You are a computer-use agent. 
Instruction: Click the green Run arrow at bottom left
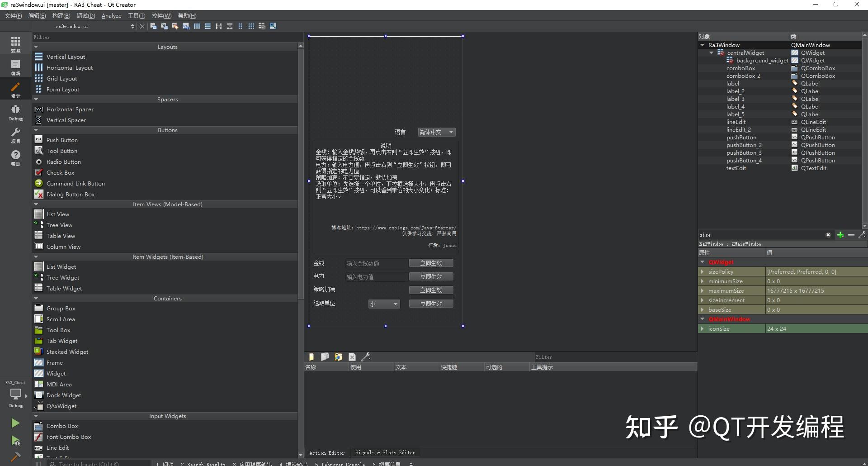coord(15,423)
